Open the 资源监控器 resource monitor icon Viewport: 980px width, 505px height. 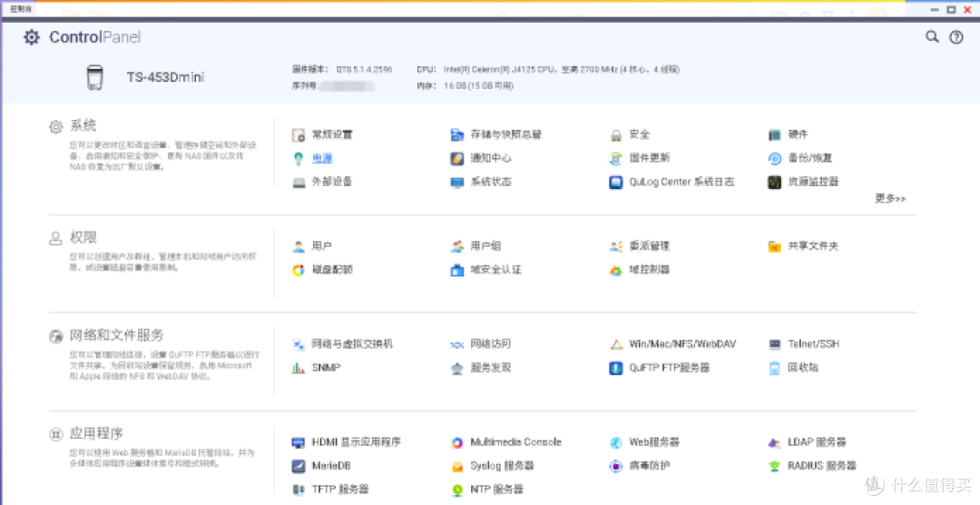click(775, 182)
